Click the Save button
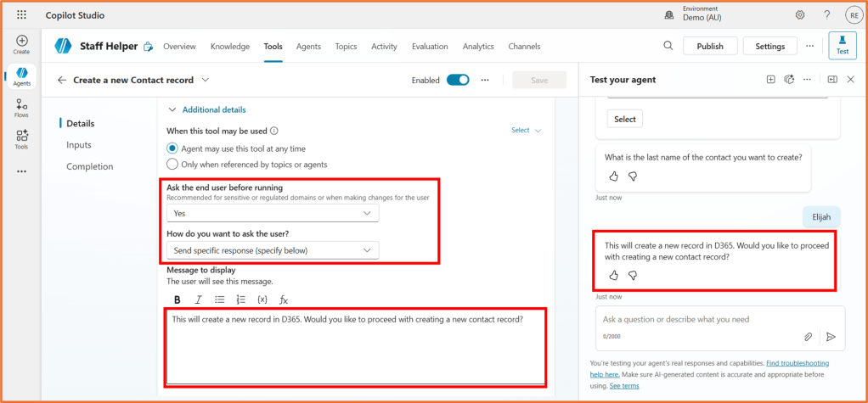This screenshot has width=868, height=403. tap(539, 80)
